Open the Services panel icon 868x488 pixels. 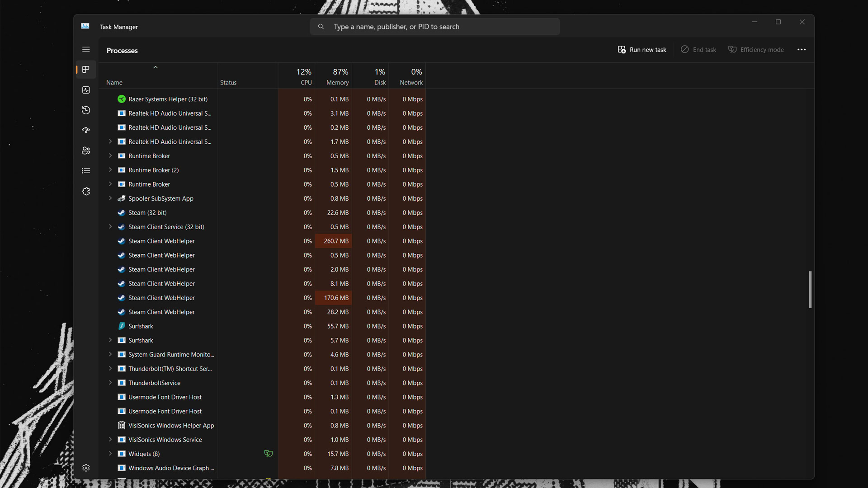point(86,191)
